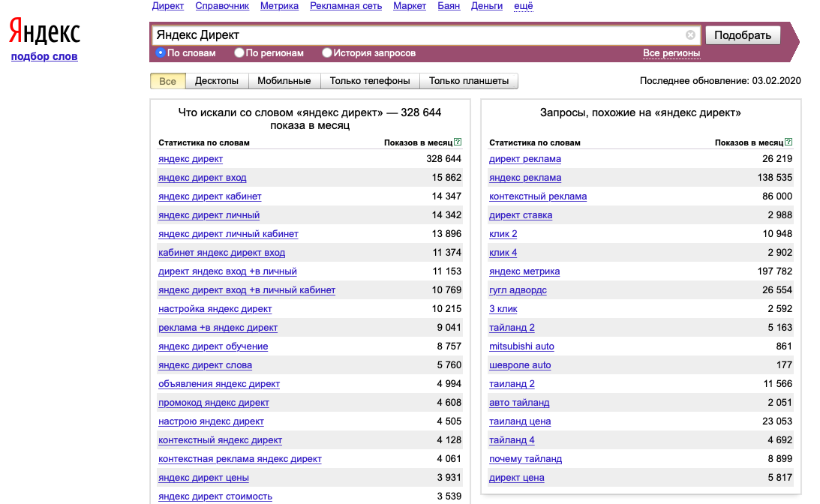This screenshot has width=820, height=504.
Task: Open 'яндекс директ вход' query
Action: [x=203, y=178]
